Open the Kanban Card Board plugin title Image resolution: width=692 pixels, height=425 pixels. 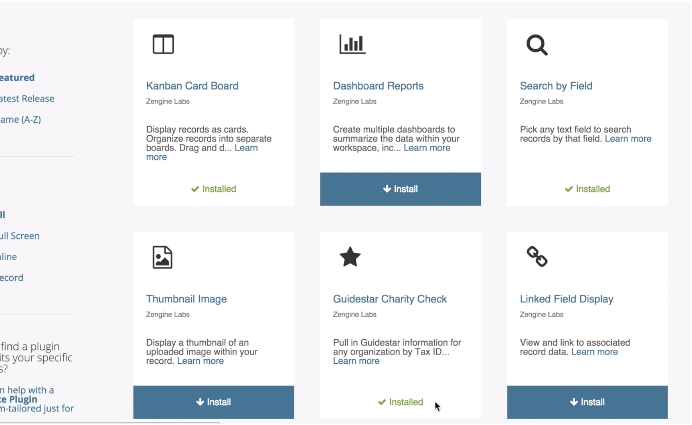192,86
